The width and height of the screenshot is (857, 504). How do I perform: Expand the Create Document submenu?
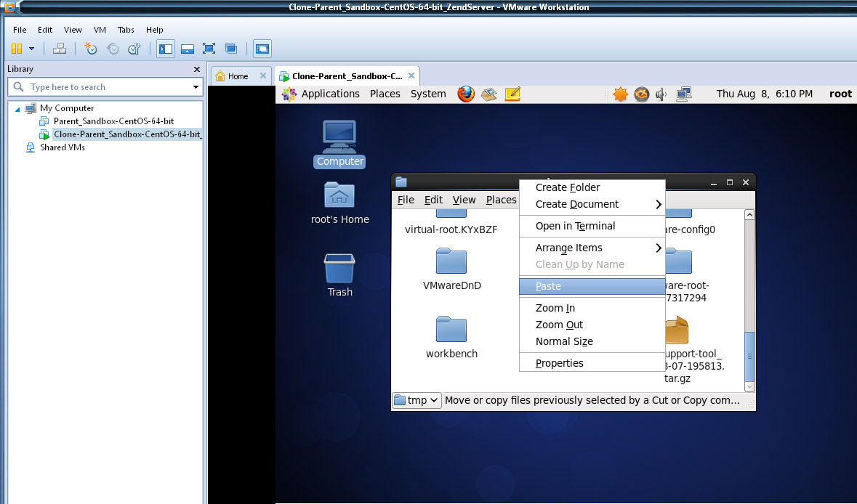(592, 204)
